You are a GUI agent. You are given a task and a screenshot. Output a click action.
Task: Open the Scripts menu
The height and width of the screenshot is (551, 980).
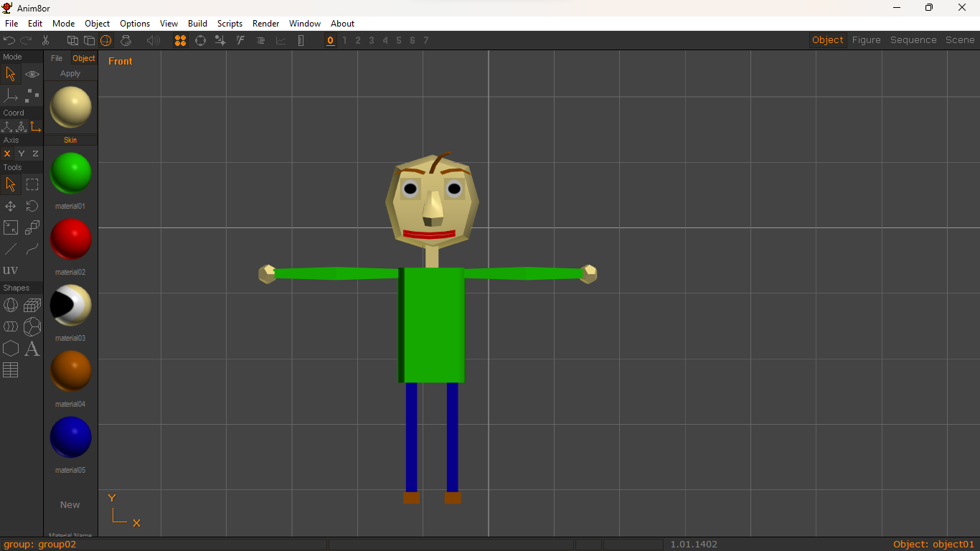230,23
